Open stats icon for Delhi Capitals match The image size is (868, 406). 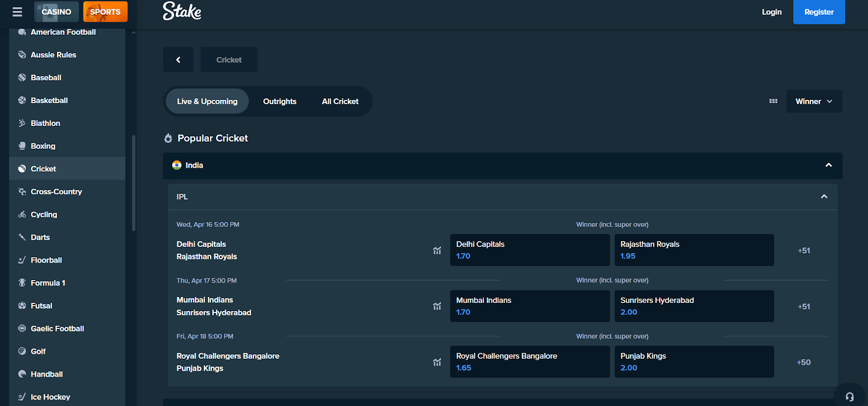point(437,250)
